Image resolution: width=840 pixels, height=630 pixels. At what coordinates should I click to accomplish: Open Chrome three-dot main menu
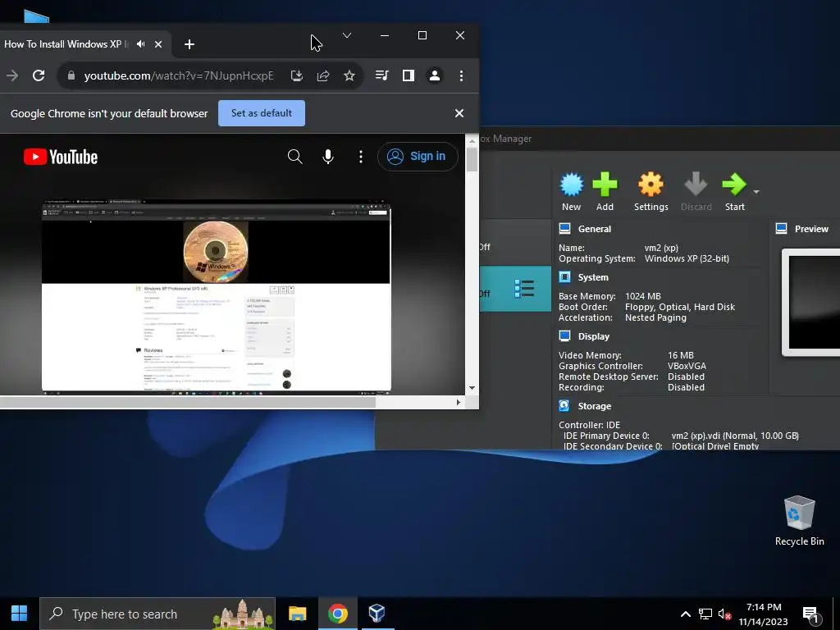(x=461, y=75)
